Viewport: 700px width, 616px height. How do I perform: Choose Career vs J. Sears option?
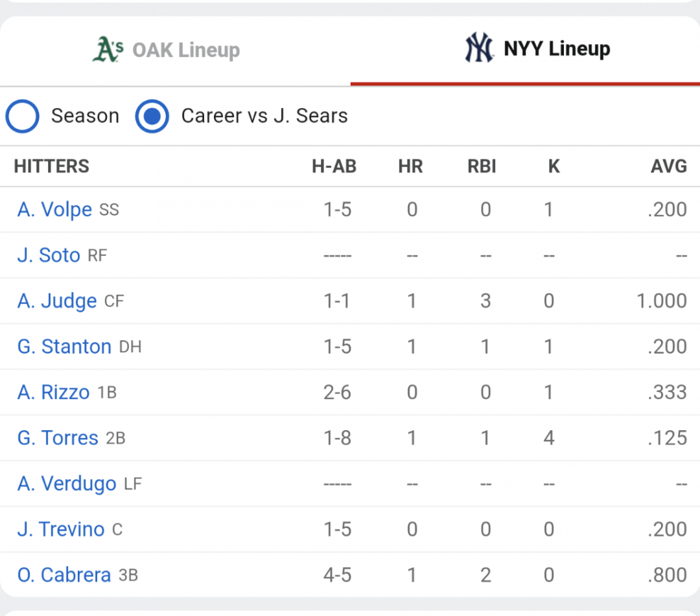(x=152, y=116)
